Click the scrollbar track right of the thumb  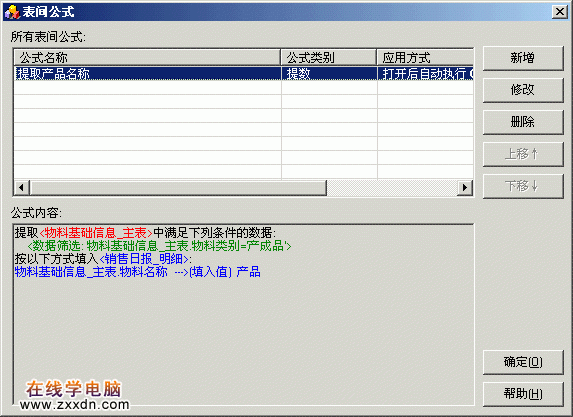392,188
